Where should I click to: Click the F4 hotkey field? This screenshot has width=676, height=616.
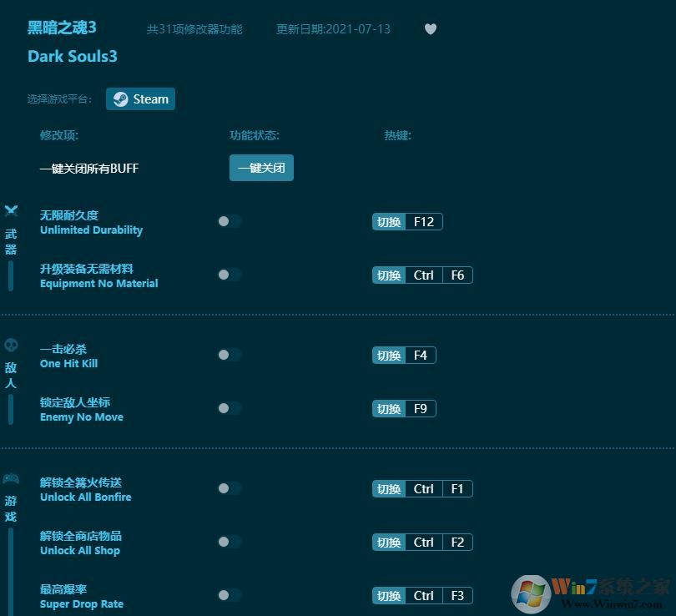421,356
